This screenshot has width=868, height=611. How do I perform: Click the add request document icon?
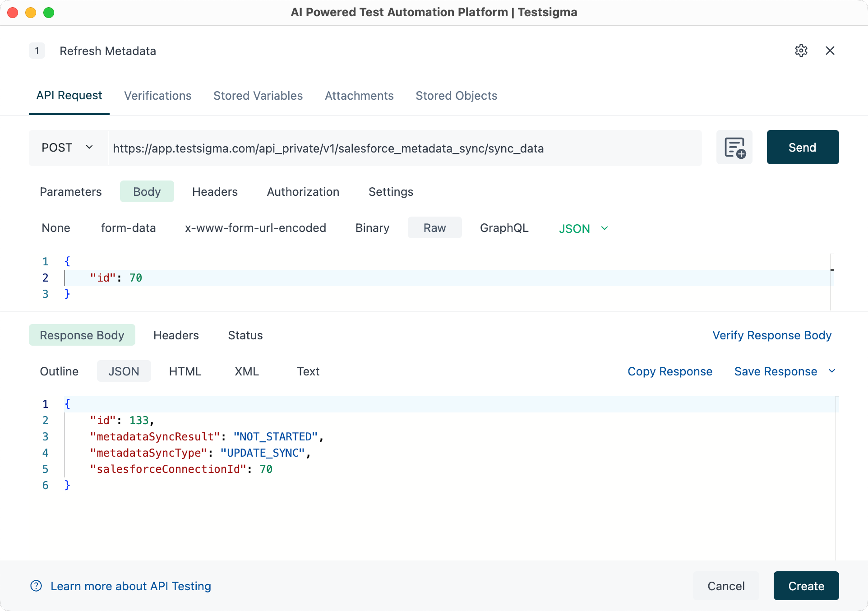(734, 148)
